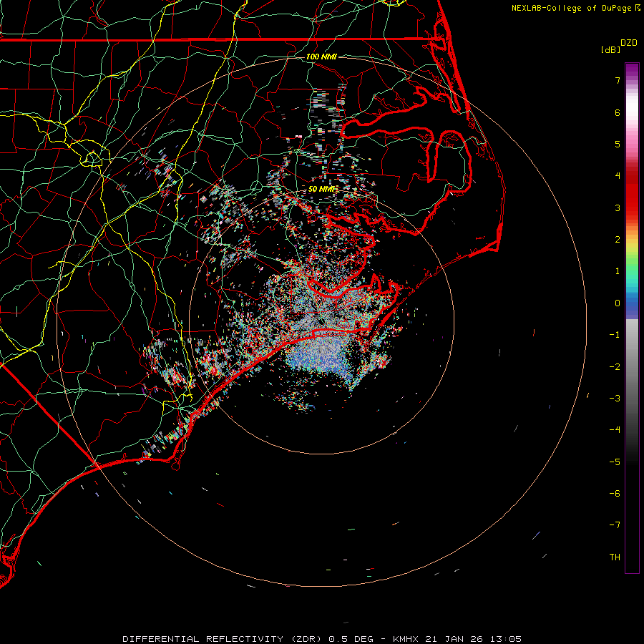This screenshot has height=644, width=644.
Task: Click the -7 dB legend label
Action: pyautogui.click(x=613, y=525)
